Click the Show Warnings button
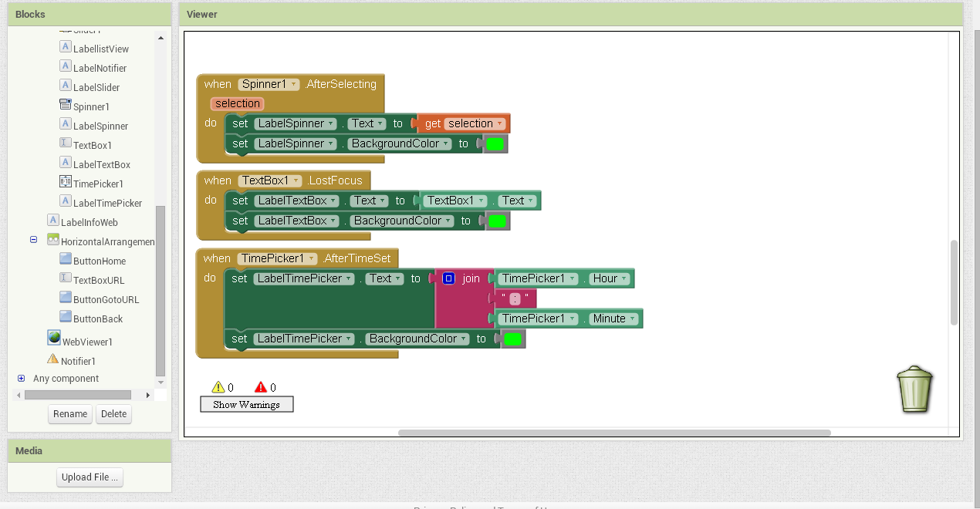 [x=247, y=404]
